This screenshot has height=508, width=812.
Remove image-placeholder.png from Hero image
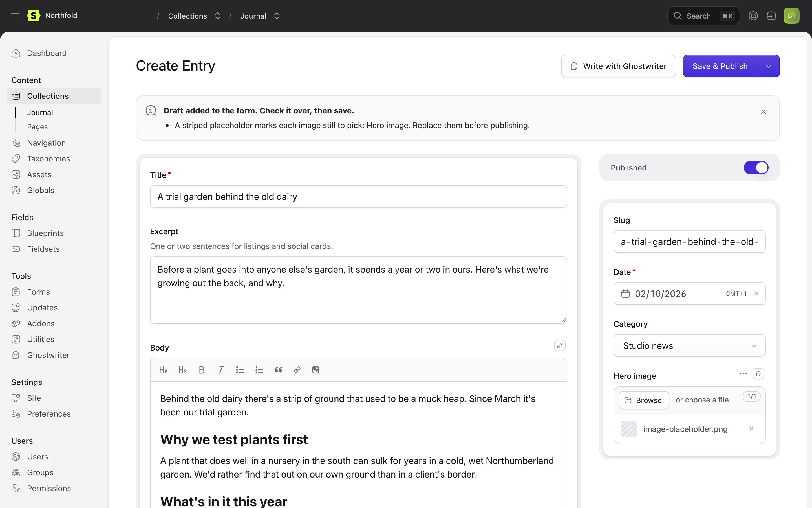[751, 428]
